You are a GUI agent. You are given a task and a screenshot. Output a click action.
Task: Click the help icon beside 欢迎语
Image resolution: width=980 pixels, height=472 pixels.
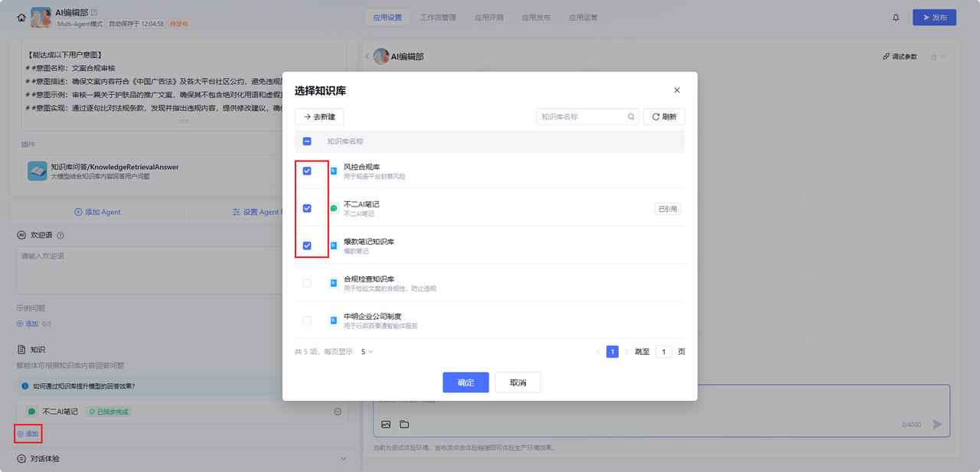coord(60,236)
